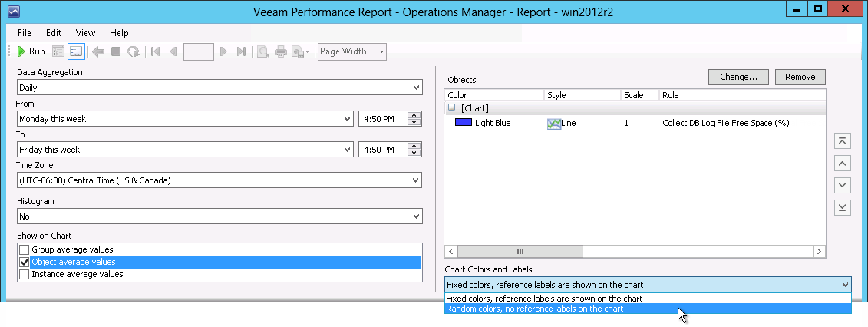Viewport: 868px width, 327px height.
Task: Click the Refresh report icon
Action: tap(134, 51)
